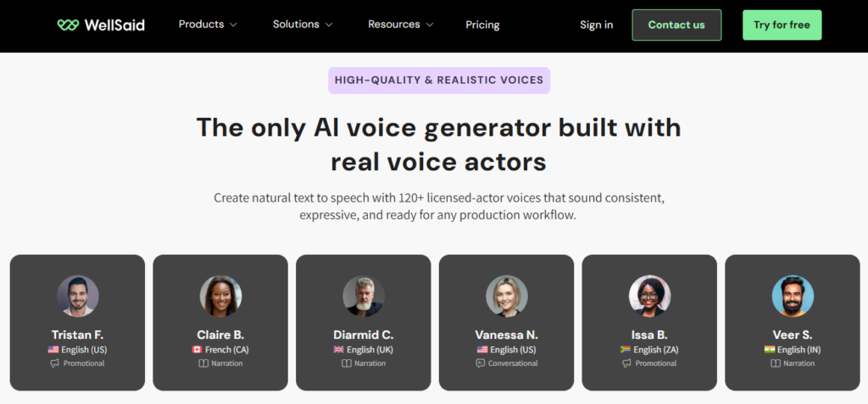Click the book Narration icon under Veer S.
868x404 pixels.
point(776,363)
